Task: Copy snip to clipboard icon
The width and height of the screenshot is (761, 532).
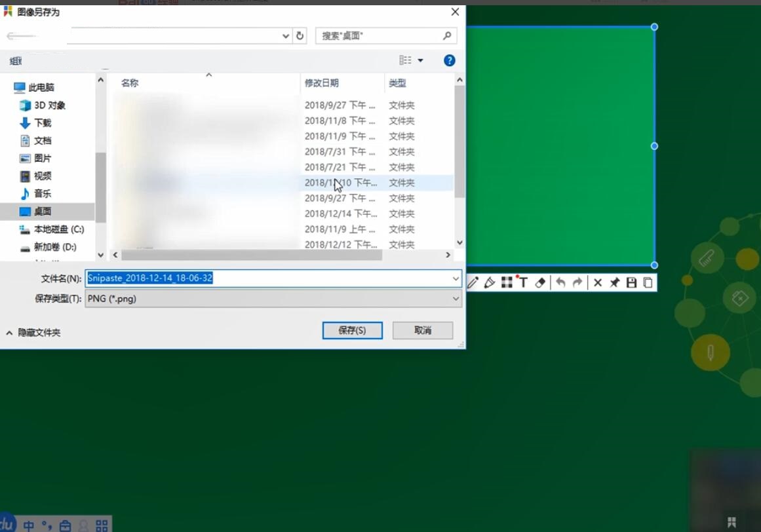Action: [x=648, y=282]
